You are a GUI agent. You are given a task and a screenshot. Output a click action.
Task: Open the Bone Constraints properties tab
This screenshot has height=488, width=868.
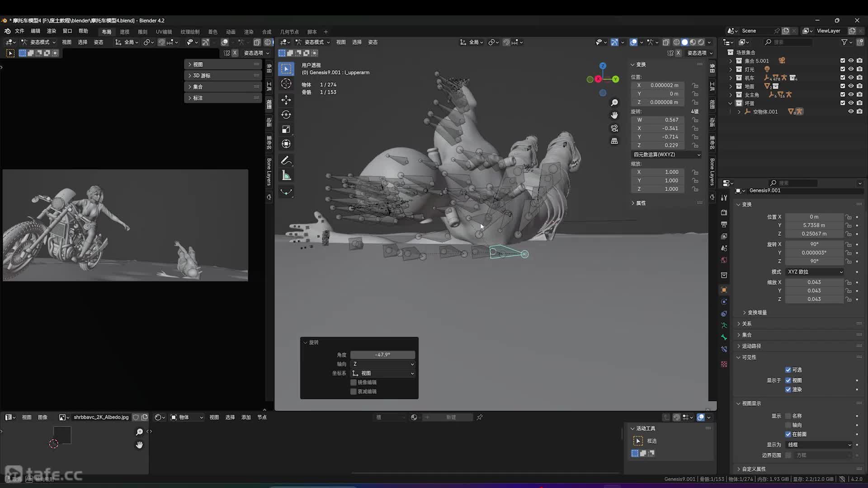tap(724, 349)
